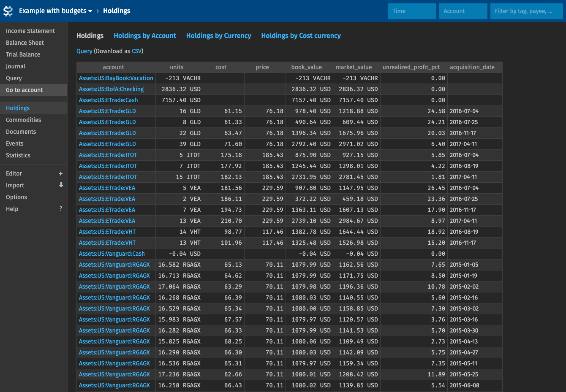Switch to Holdings by Account tab
566x392 pixels.
tap(145, 36)
